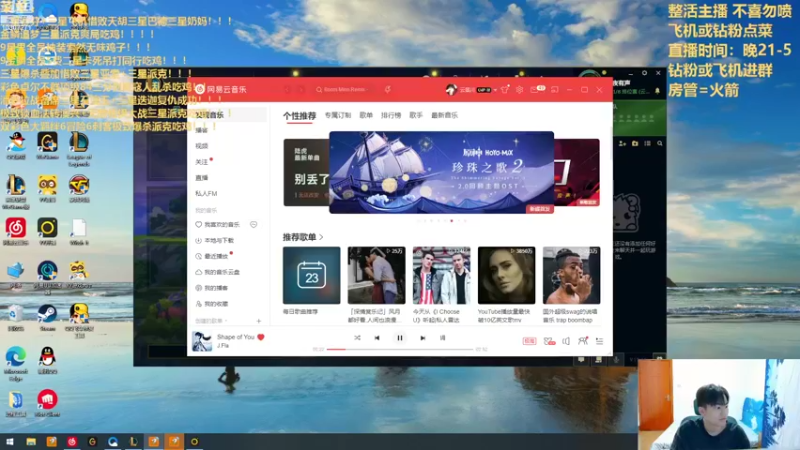Focus the song search box
800x450 pixels.
pos(344,89)
